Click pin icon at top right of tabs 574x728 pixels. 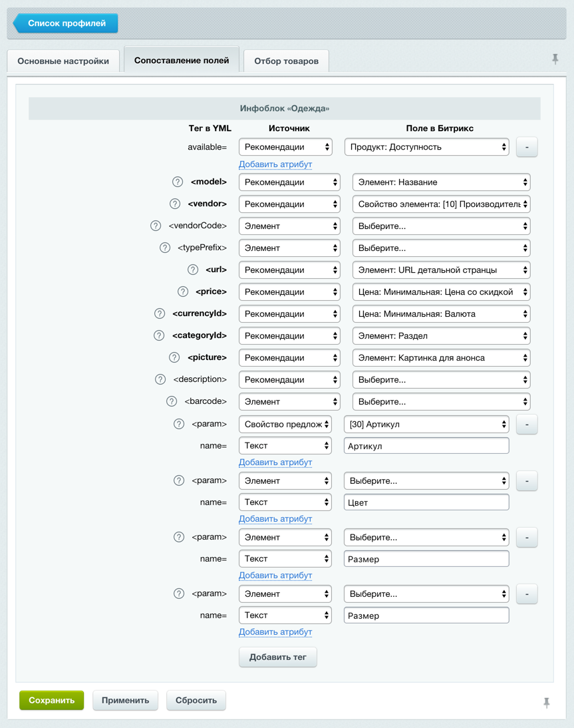click(x=555, y=59)
